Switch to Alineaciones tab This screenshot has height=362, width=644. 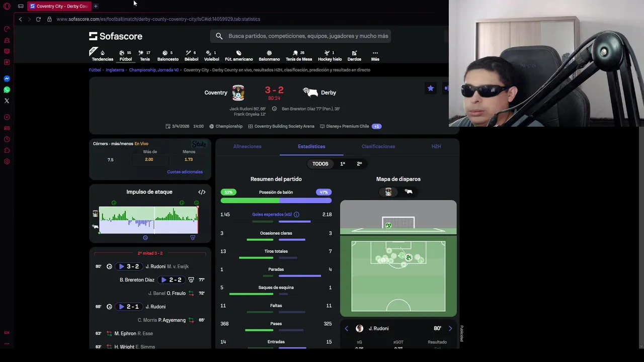pos(247,146)
